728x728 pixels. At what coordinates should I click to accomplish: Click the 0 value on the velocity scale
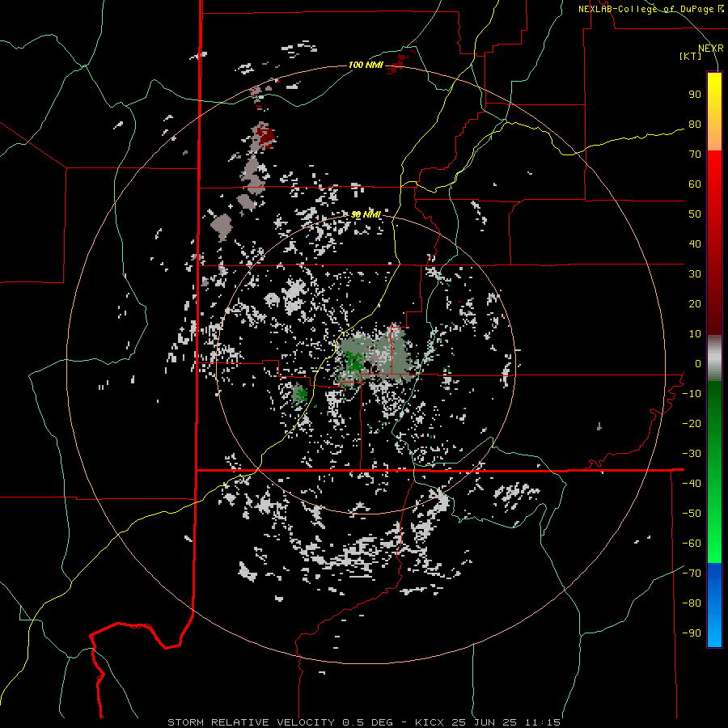click(698, 363)
